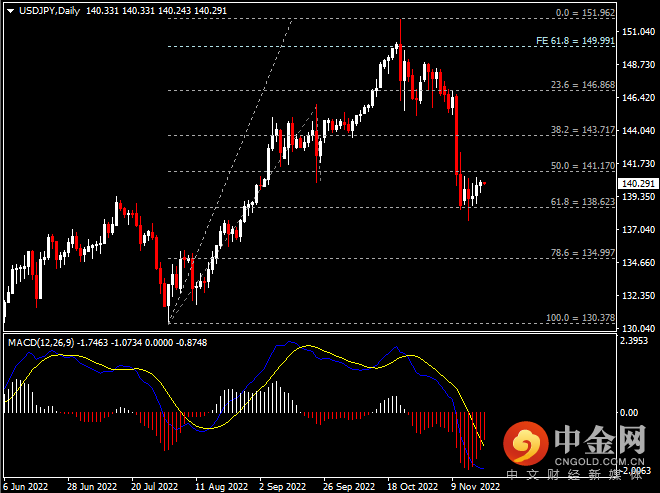The height and width of the screenshot is (493, 660).
Task: Click the 11 Aug 2022 date label
Action: (222, 487)
